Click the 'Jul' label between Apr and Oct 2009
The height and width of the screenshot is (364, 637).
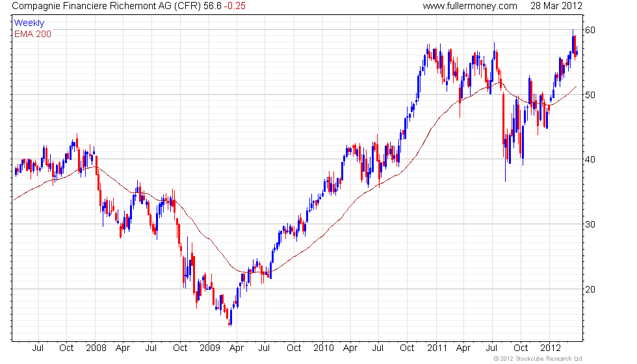click(265, 348)
